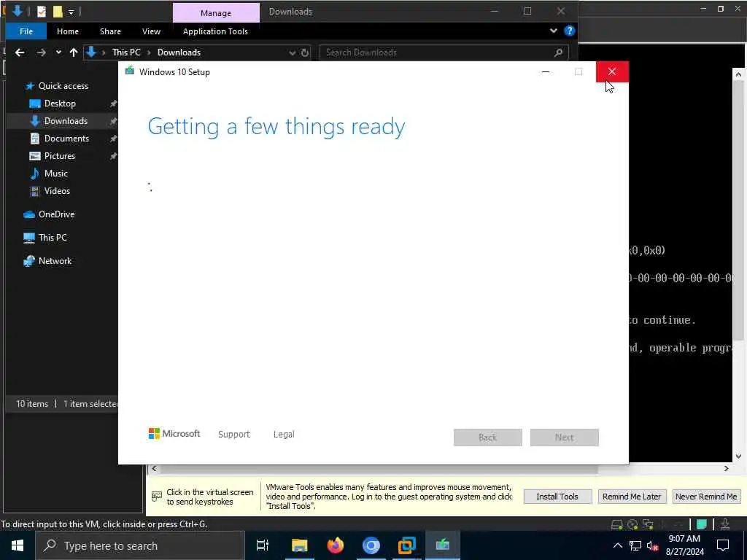Screen dimensions: 747x560
Task: Click the Manage contextual tab
Action: 216,13
